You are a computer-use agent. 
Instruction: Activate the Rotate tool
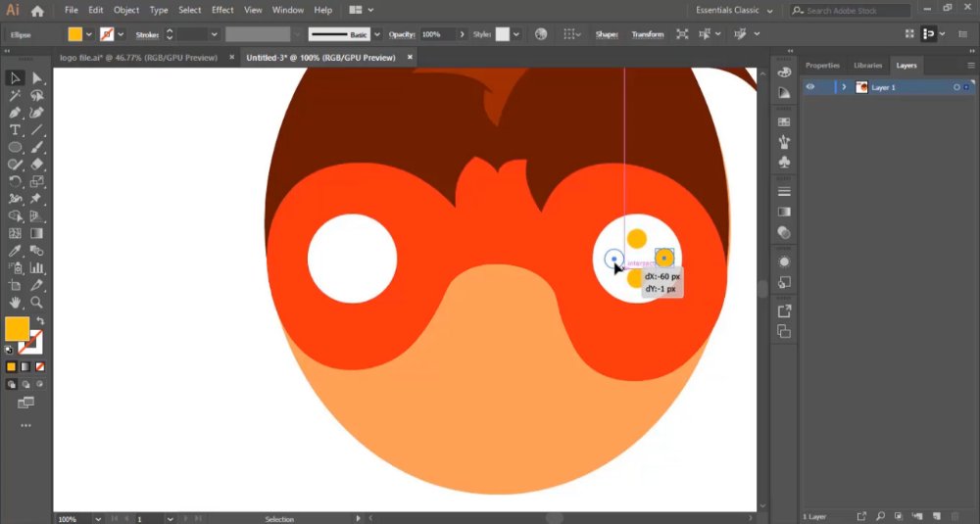pos(15,182)
